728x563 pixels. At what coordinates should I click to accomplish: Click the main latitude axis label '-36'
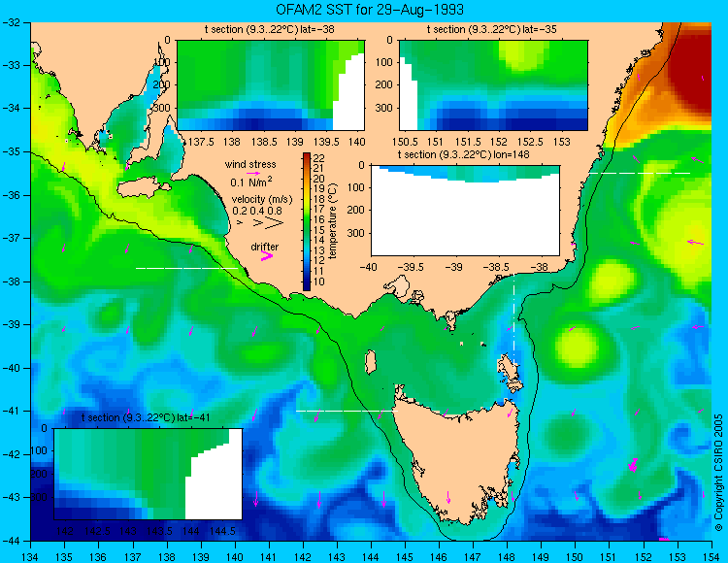pos(10,195)
